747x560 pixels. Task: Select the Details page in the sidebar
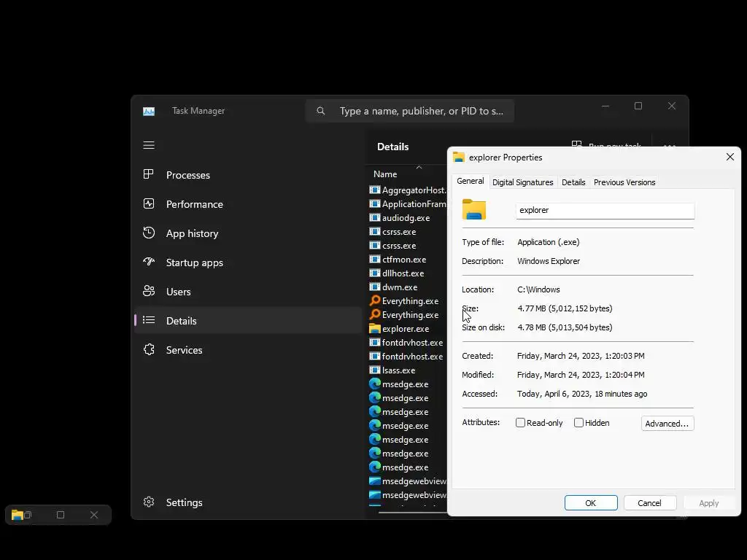(248, 321)
